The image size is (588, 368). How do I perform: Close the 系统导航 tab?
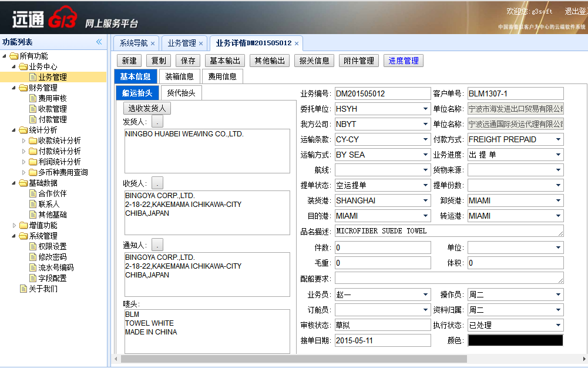153,44
